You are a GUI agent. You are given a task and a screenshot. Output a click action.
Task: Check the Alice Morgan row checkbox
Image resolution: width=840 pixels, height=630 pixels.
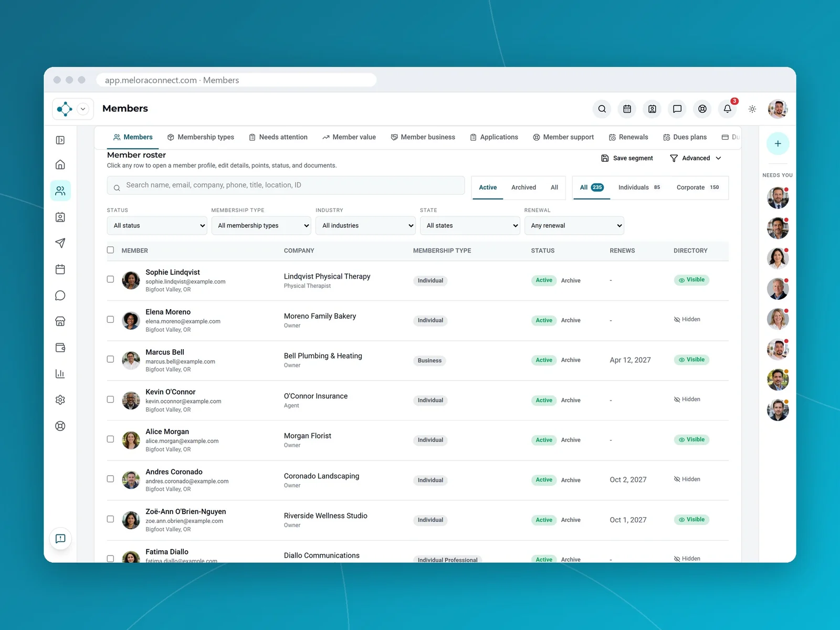(110, 439)
